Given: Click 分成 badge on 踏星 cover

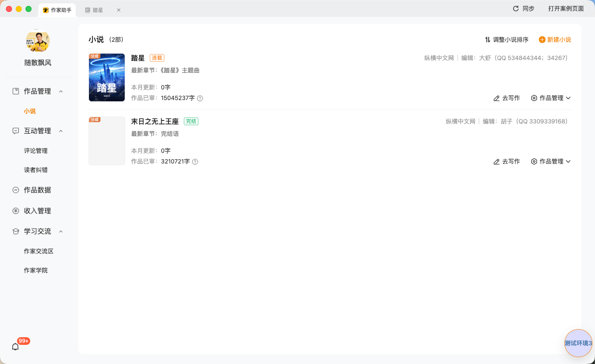Looking at the screenshot, I should click(x=94, y=56).
